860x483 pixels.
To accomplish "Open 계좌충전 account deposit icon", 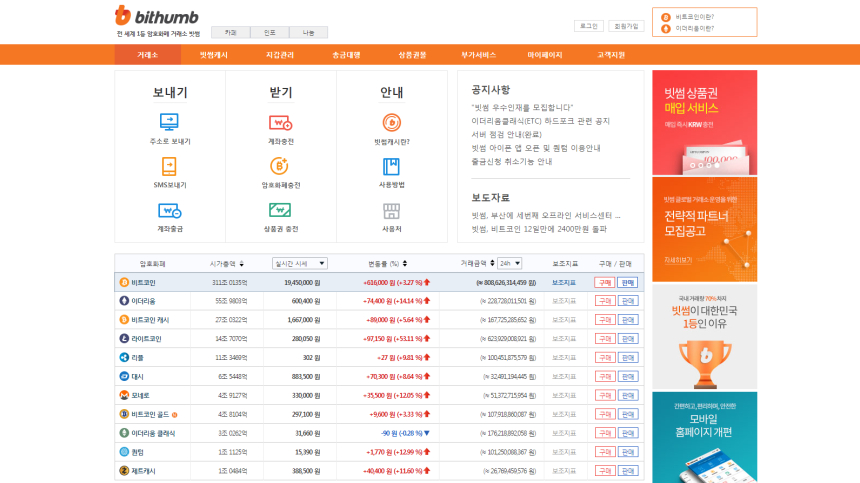I will [280, 122].
